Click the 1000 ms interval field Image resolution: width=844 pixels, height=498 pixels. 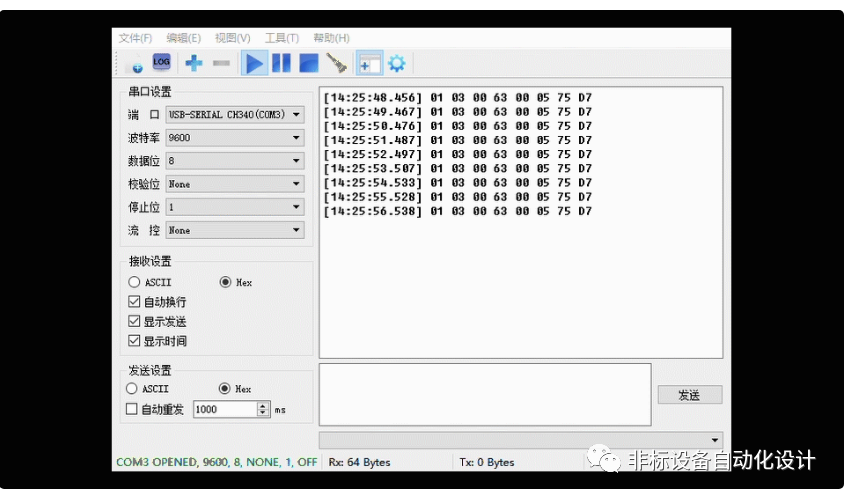coord(225,410)
